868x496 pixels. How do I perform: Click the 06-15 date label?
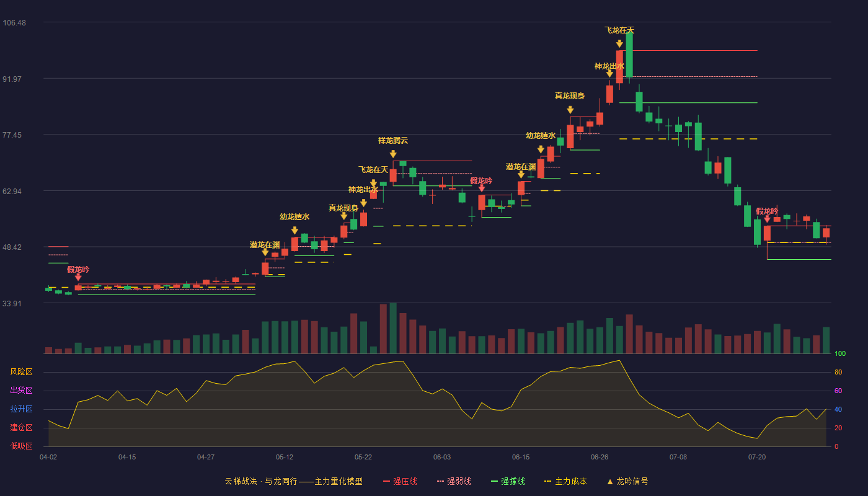click(521, 457)
